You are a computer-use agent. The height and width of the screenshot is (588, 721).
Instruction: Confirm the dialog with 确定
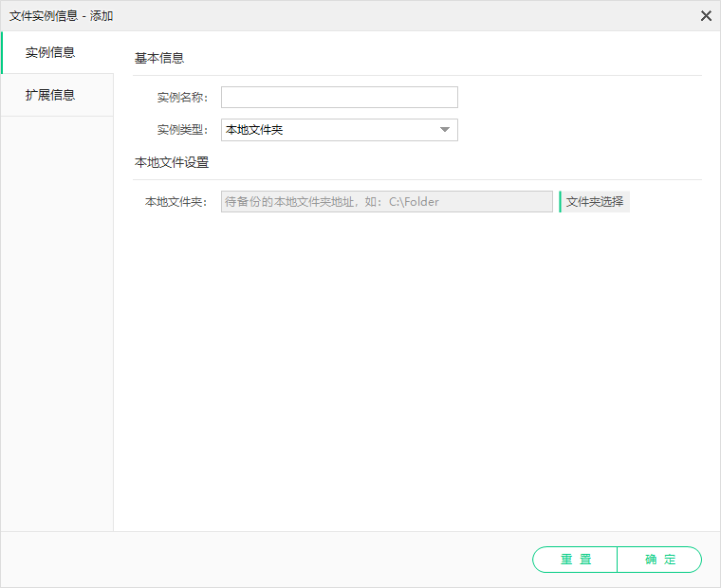click(x=659, y=560)
